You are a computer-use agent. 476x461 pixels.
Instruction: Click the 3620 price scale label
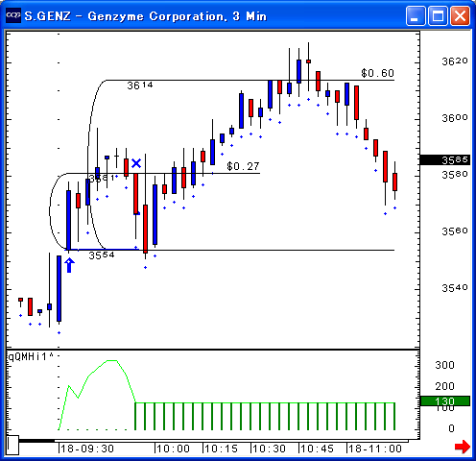pos(455,61)
